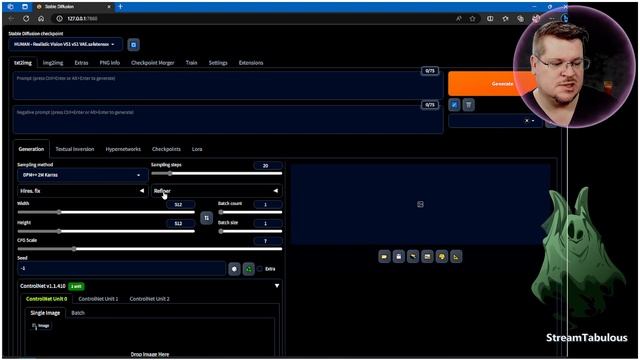The image size is (640, 360).
Task: Click the refresh checkpoint list icon
Action: point(133,44)
